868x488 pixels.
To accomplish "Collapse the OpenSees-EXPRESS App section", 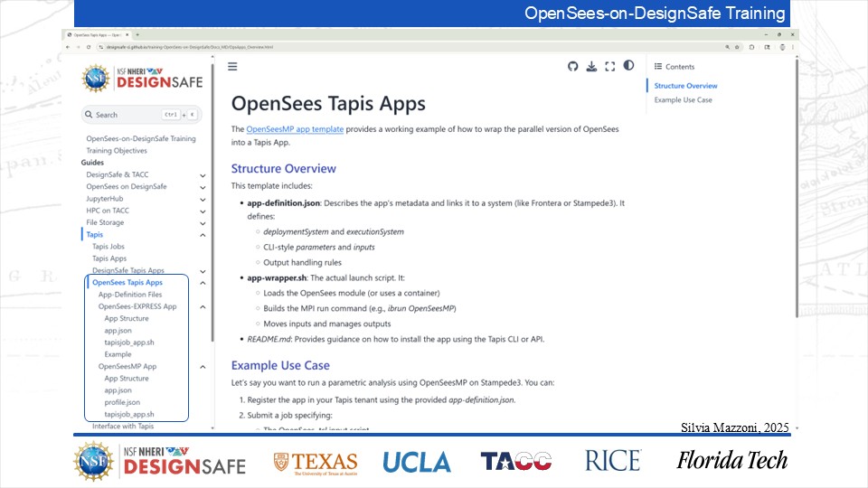I will click(203, 306).
